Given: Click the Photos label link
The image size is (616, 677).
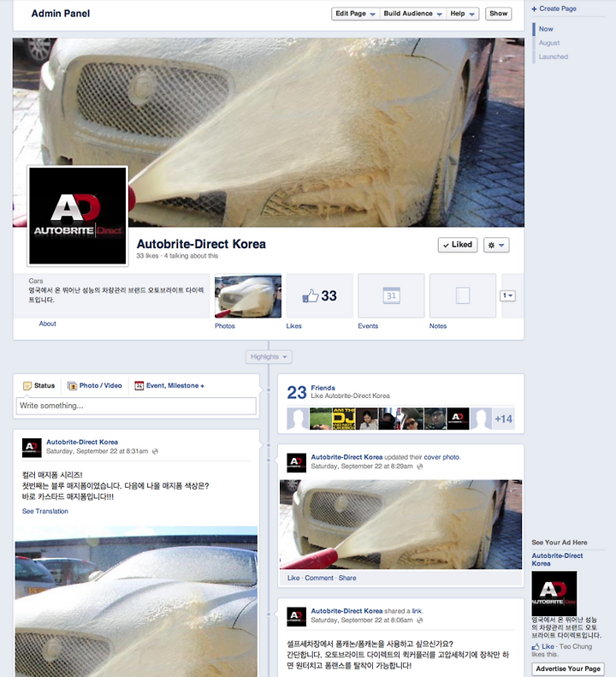Looking at the screenshot, I should coord(225,326).
